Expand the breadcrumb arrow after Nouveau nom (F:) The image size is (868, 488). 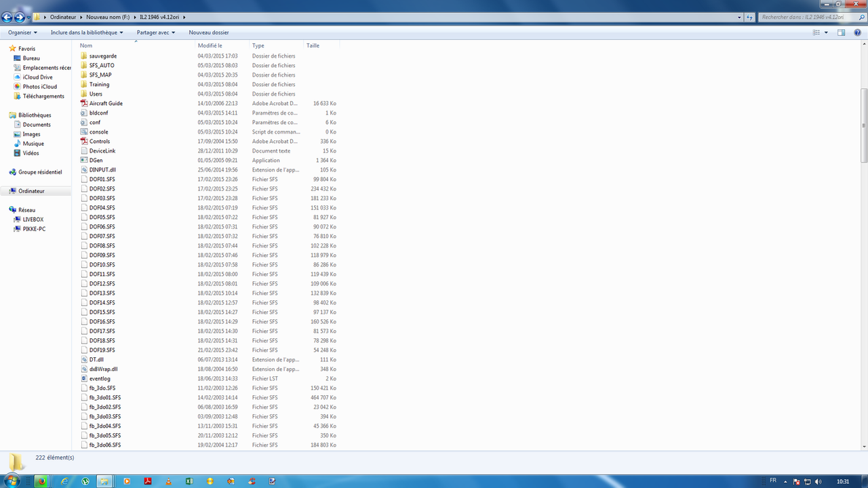[x=134, y=17]
